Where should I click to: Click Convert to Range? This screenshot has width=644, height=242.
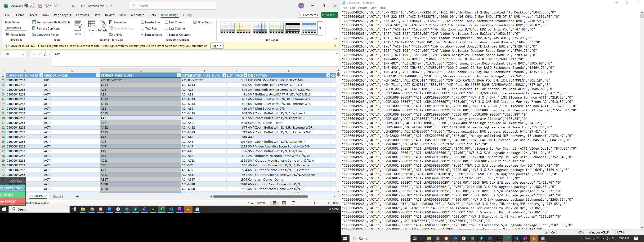[45, 35]
